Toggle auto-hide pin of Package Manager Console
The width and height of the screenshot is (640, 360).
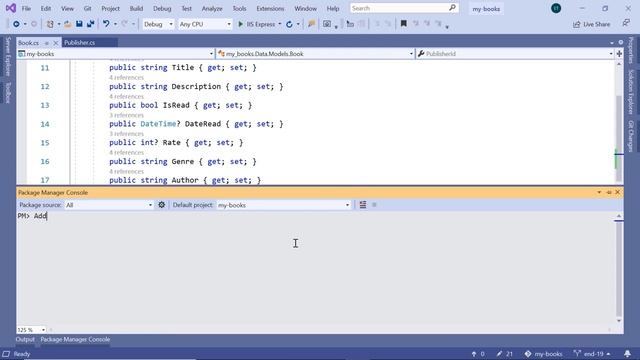(609, 192)
